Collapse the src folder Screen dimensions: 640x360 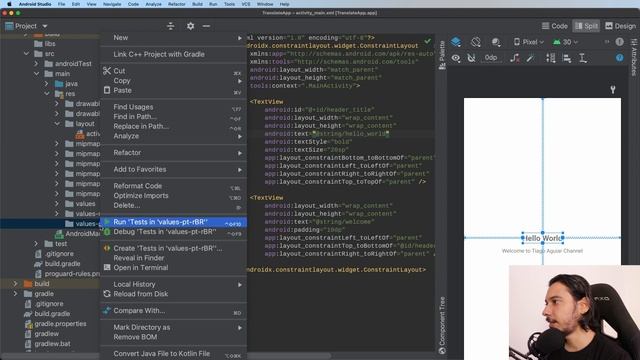coord(27,53)
